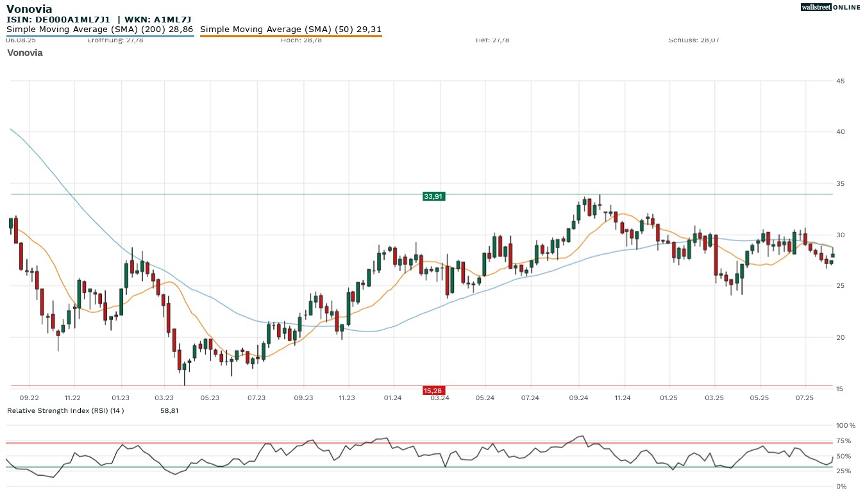Click the 40 price axis label
865x504 pixels.
tap(840, 132)
